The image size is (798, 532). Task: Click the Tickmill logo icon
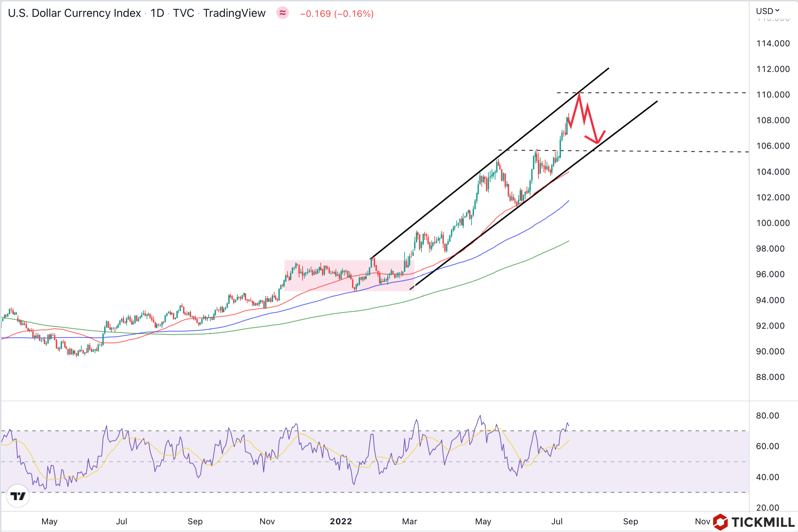click(720, 522)
